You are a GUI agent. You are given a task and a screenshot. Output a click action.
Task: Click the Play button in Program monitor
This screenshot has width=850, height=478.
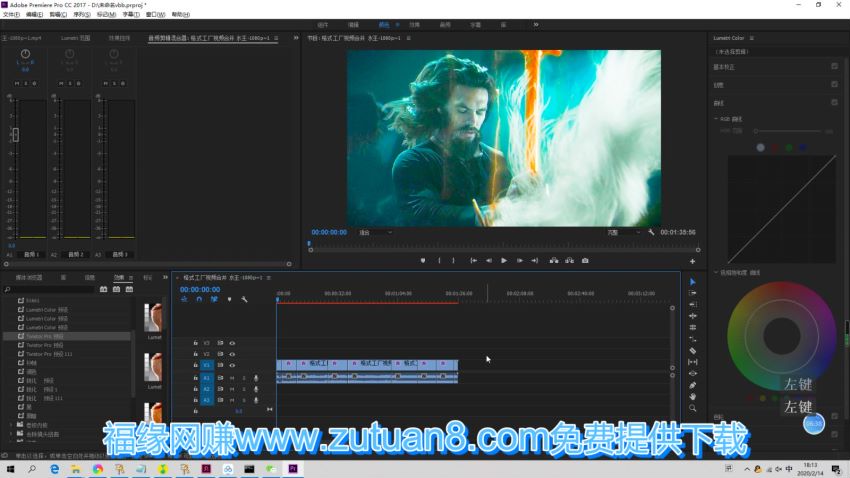point(504,261)
